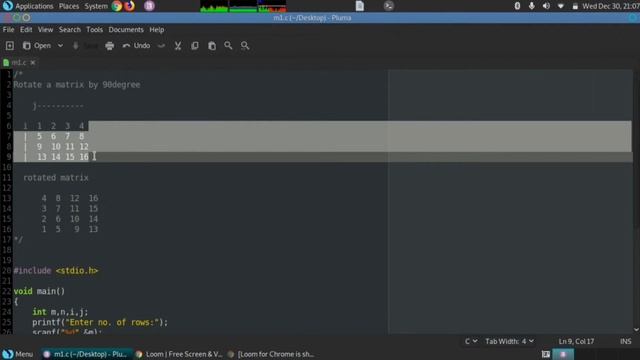
Task: Switch to Loom for Chrome taskbar entry
Action: tap(271, 354)
